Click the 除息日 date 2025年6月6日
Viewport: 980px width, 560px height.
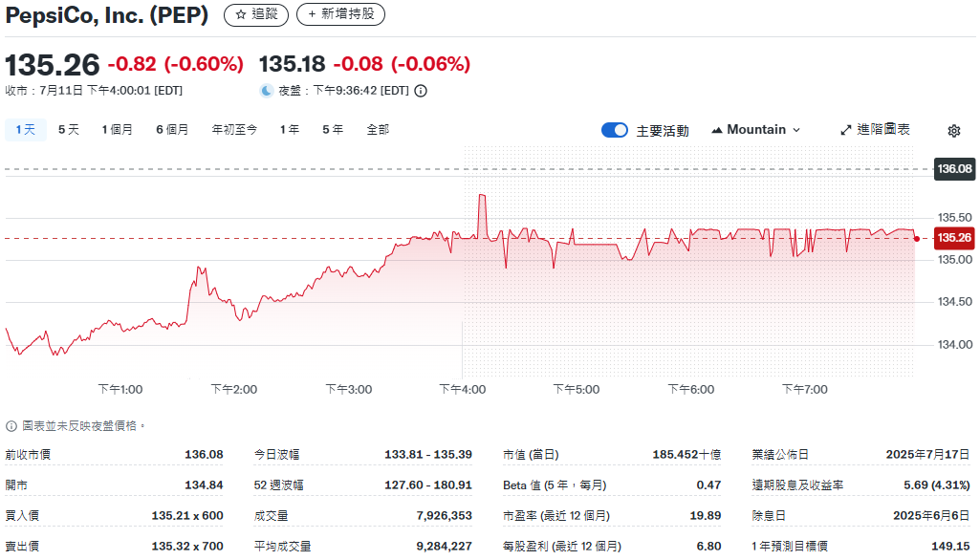click(932, 516)
